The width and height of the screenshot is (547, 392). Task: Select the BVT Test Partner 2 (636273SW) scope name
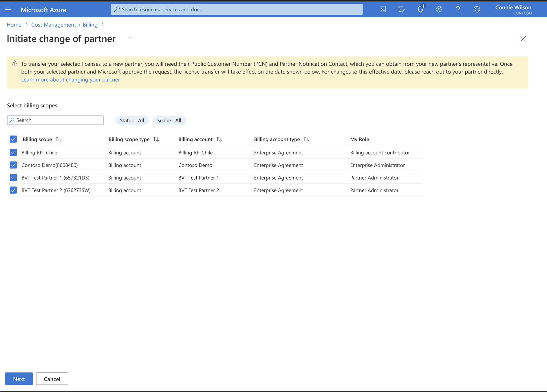click(x=56, y=190)
